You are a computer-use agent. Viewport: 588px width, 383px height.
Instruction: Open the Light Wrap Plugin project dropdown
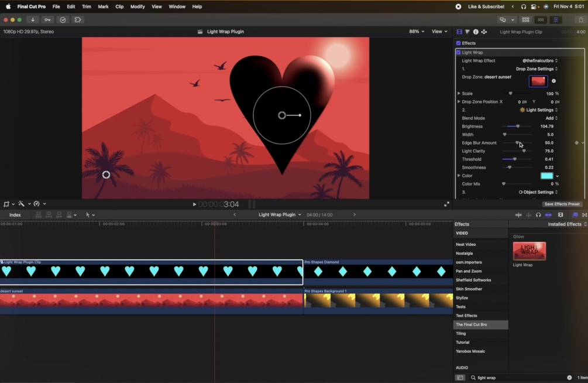click(280, 215)
